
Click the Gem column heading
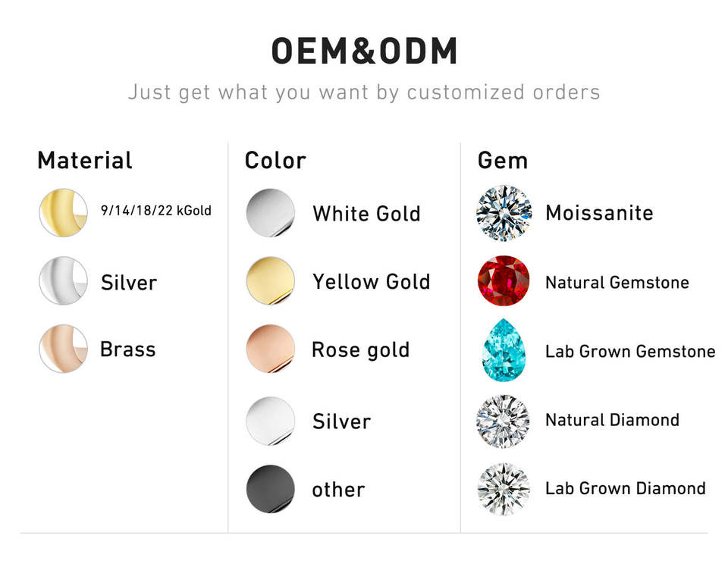pyautogui.click(x=503, y=161)
